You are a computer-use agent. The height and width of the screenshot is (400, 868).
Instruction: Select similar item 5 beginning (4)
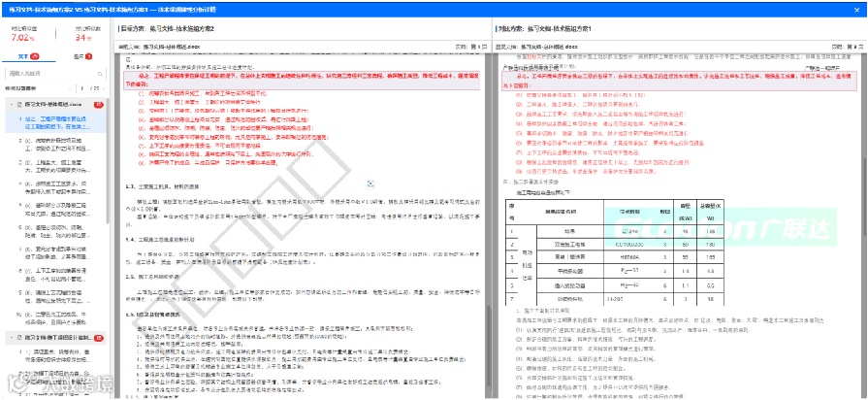pos(54,209)
